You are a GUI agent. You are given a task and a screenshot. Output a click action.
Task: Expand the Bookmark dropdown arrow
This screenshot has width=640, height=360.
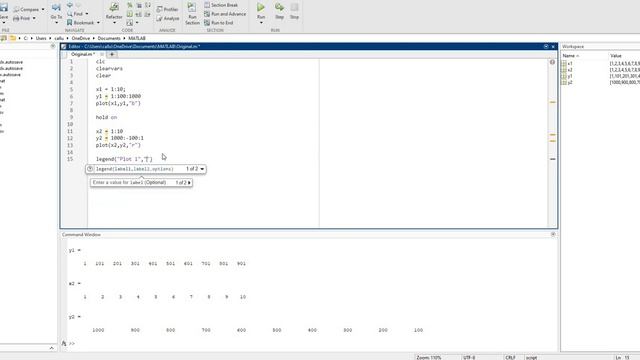[98, 22]
